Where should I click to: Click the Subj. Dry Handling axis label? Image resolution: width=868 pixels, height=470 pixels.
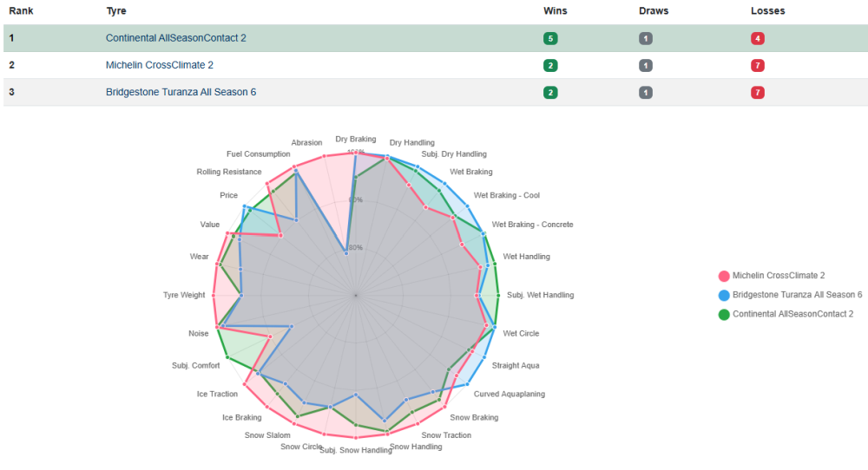454,154
